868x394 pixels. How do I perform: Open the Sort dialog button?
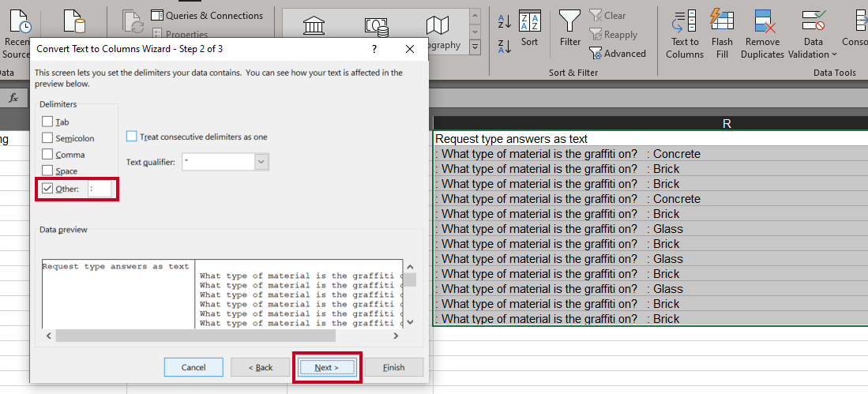click(x=529, y=28)
